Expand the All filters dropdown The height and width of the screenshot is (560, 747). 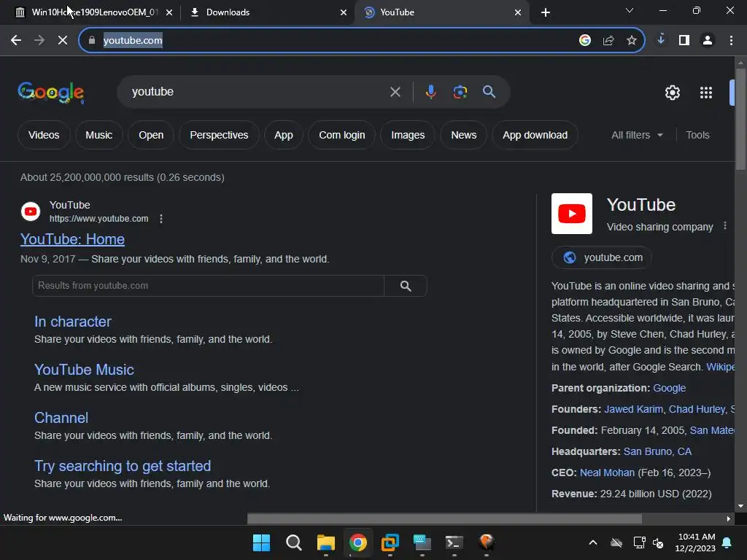(x=637, y=135)
